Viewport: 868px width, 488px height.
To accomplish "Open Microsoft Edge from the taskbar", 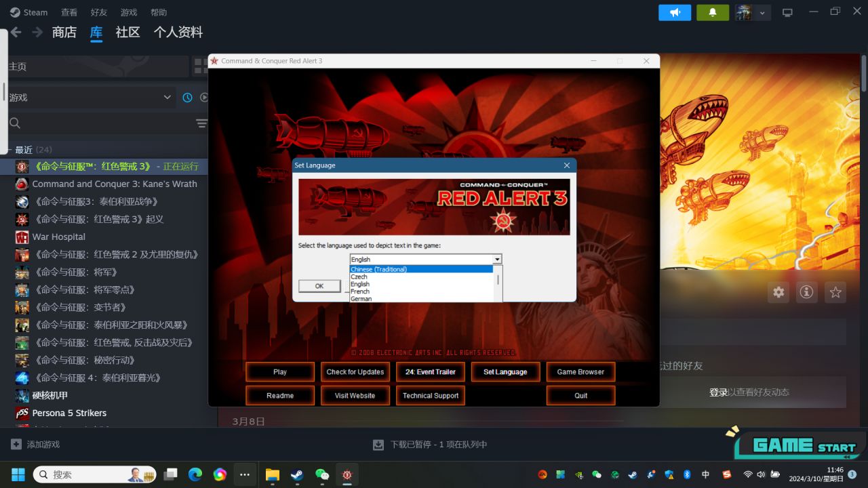I will click(x=195, y=474).
